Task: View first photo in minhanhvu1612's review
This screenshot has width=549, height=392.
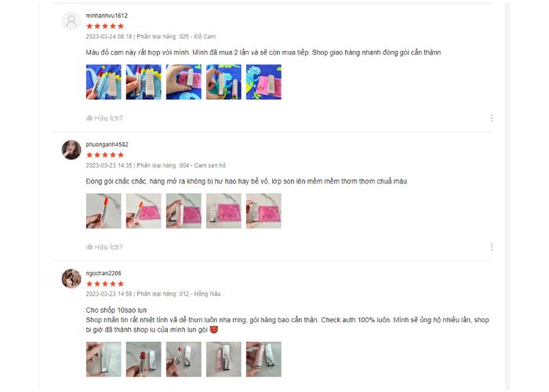Action: tap(104, 82)
